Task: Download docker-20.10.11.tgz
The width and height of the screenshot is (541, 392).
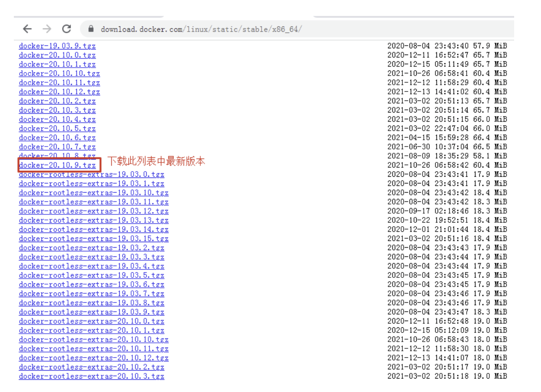Action: [59, 83]
